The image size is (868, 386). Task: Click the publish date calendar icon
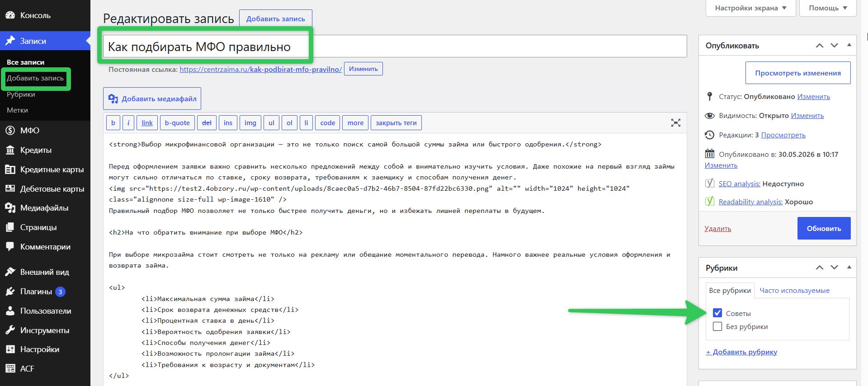coord(709,154)
